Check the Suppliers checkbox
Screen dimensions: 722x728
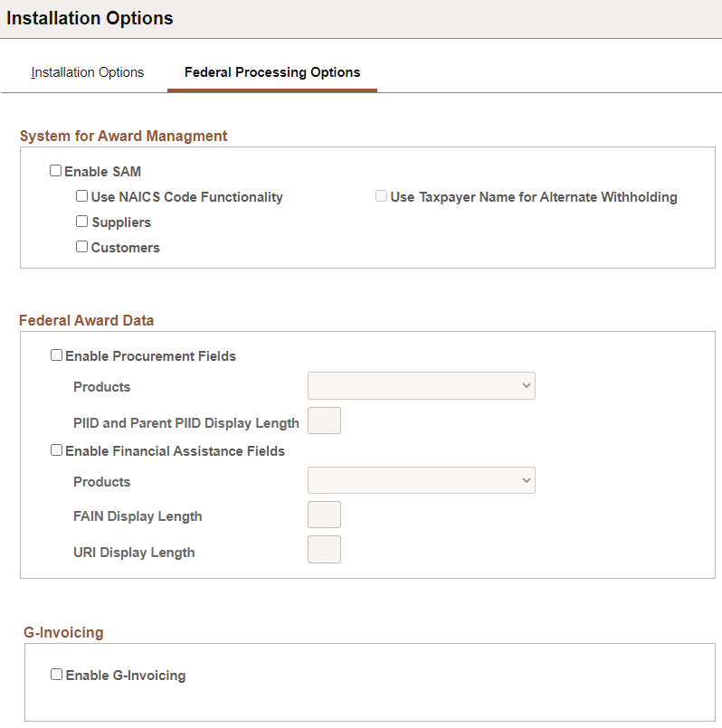pyautogui.click(x=81, y=221)
